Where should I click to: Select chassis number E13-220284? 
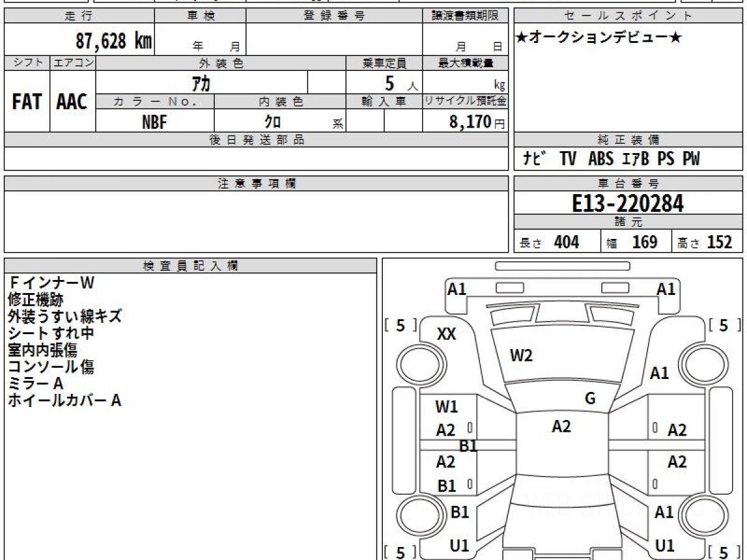click(628, 203)
